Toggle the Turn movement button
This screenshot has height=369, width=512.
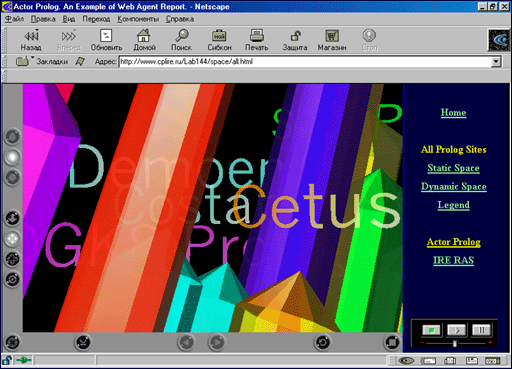click(12, 259)
